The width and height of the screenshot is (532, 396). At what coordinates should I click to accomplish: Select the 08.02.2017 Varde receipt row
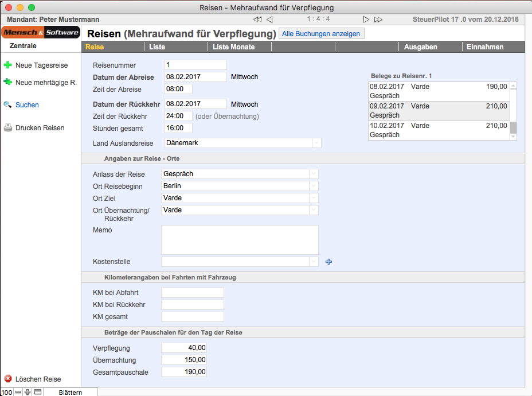[439, 91]
